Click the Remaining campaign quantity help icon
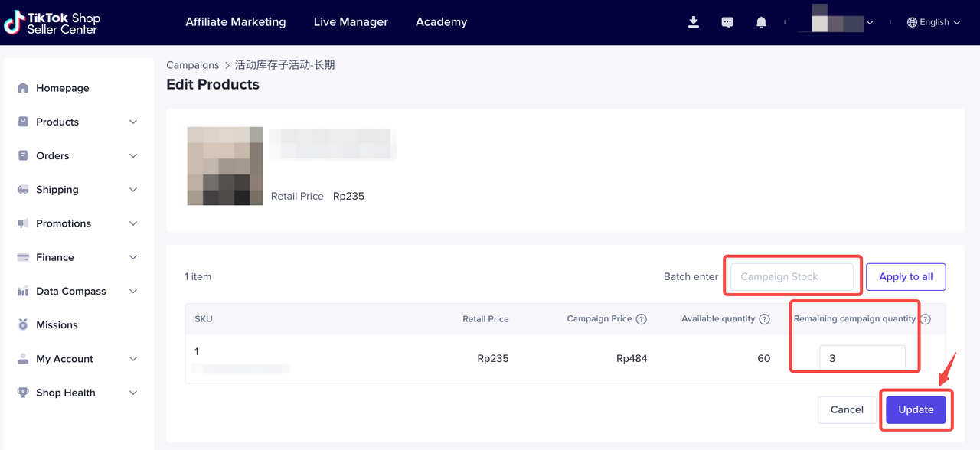980x450 pixels. [926, 319]
